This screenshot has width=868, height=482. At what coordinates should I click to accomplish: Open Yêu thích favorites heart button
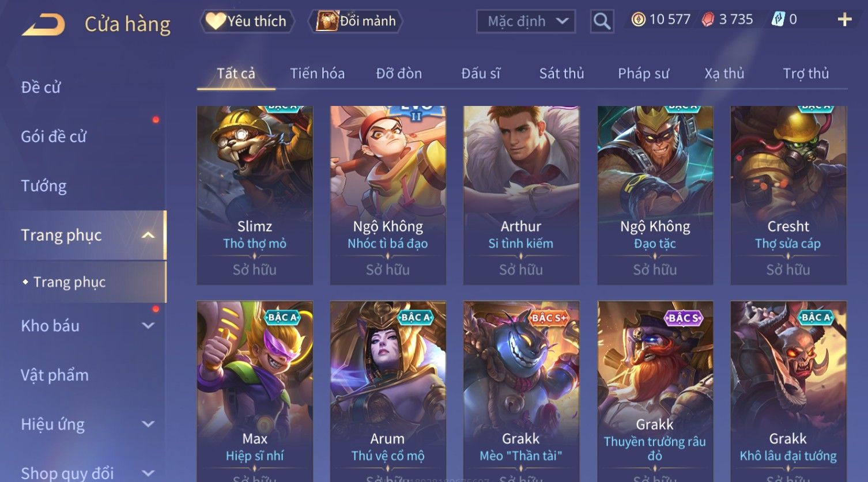247,21
